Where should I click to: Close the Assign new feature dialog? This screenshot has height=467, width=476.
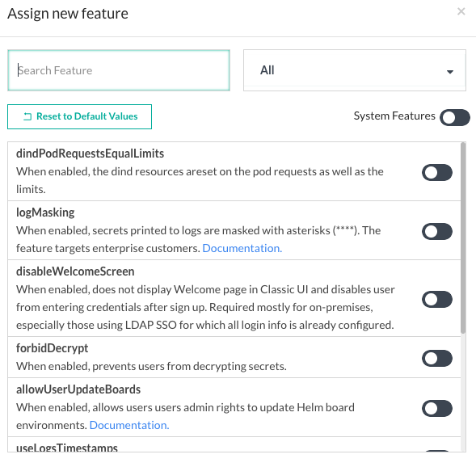pos(461,11)
